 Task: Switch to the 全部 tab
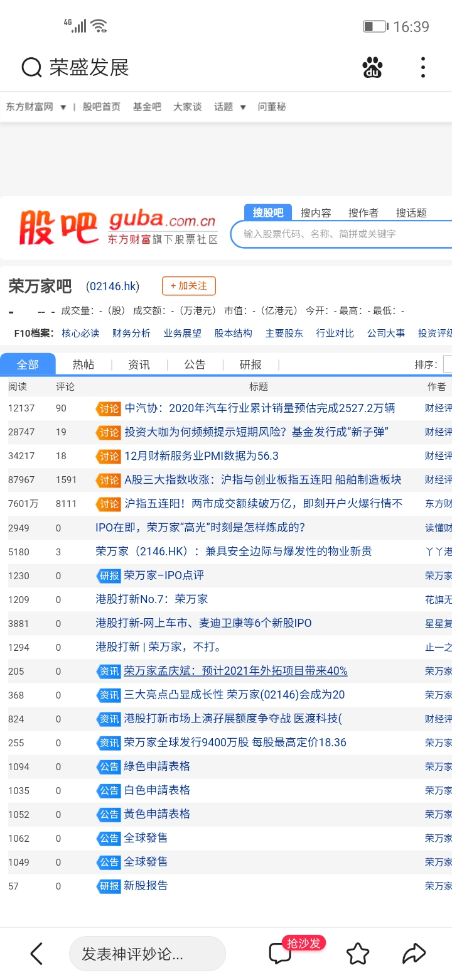(x=28, y=364)
